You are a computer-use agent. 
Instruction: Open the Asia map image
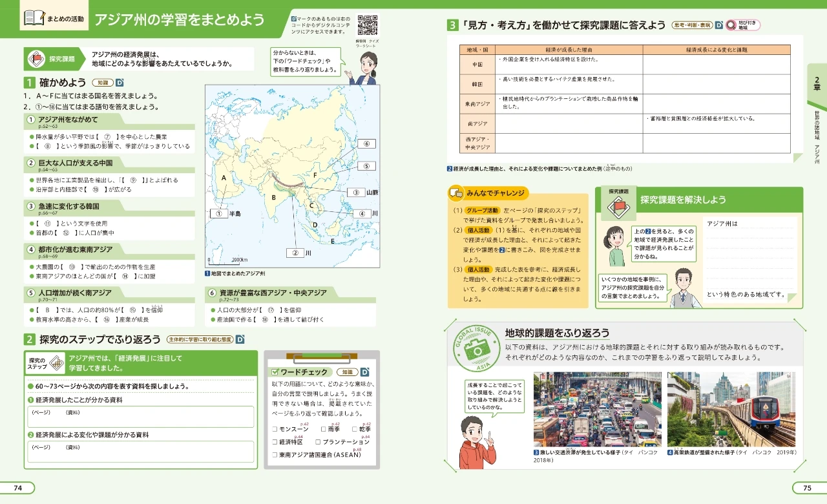click(291, 175)
